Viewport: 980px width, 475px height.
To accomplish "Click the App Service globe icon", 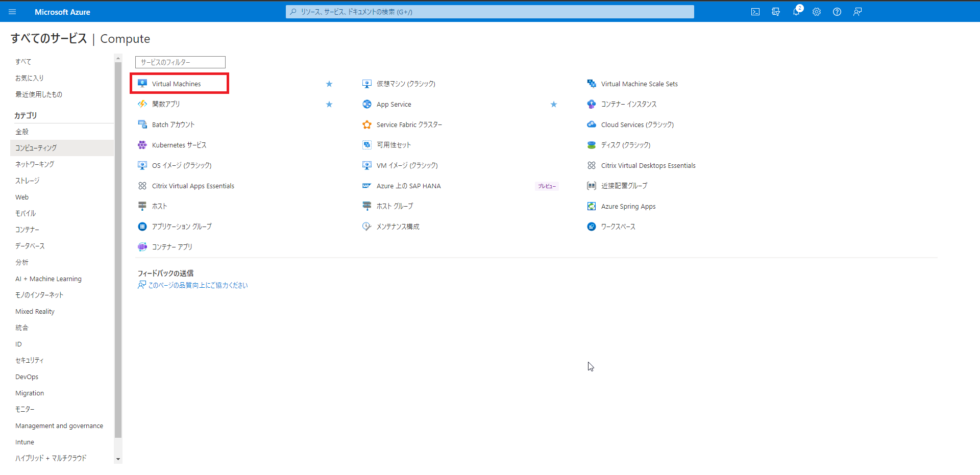I will click(x=367, y=104).
